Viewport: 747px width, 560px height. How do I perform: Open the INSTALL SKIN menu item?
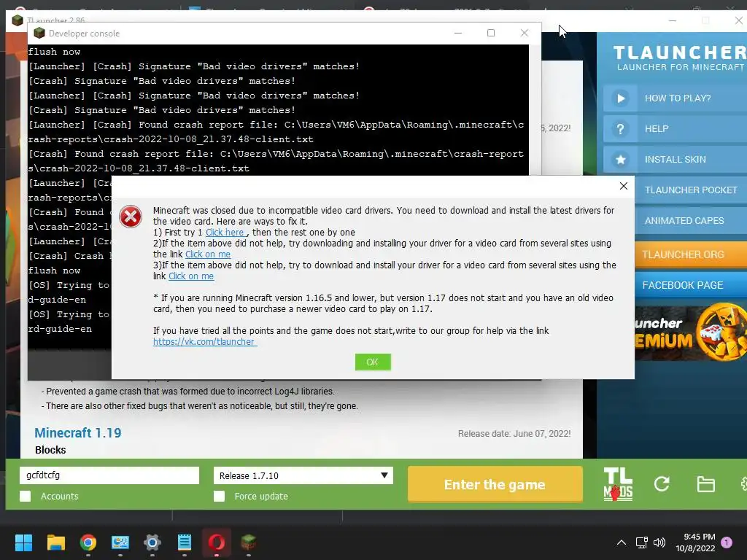(675, 160)
